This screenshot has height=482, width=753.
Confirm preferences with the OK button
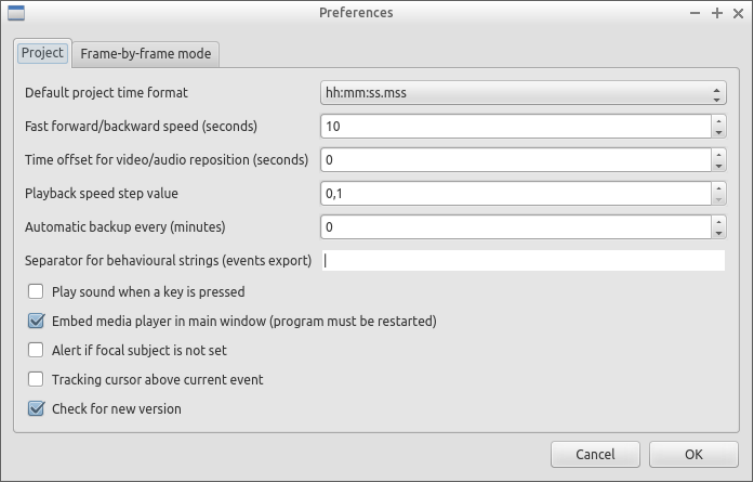693,454
